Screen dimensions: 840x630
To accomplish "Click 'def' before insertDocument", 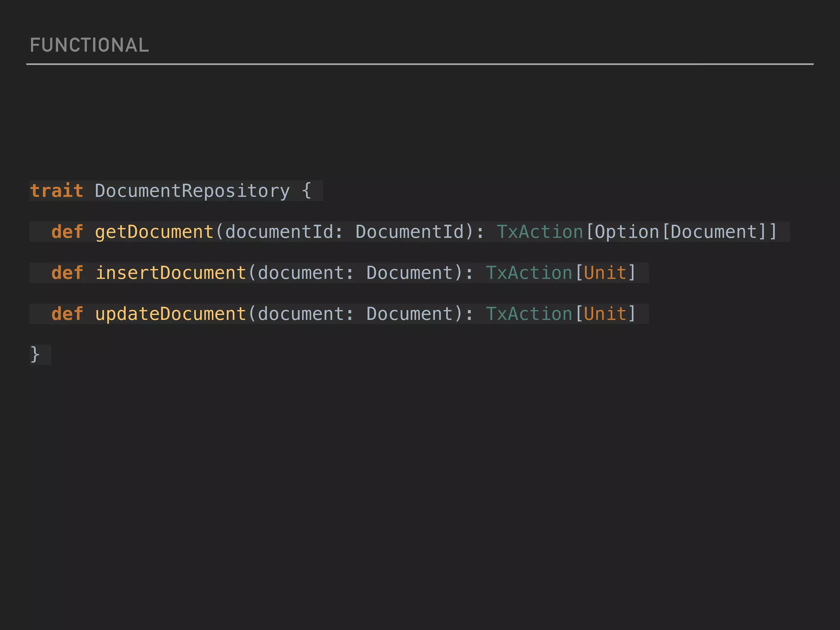I will coord(67,273).
